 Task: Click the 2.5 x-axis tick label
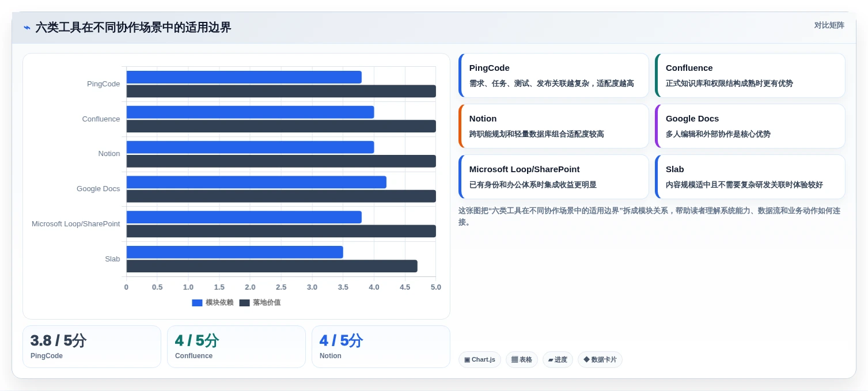pos(281,287)
